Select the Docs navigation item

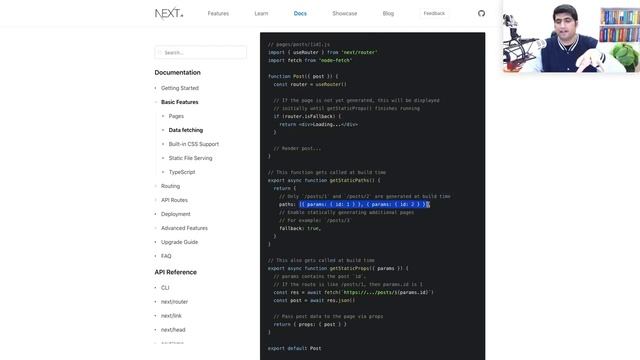click(300, 13)
